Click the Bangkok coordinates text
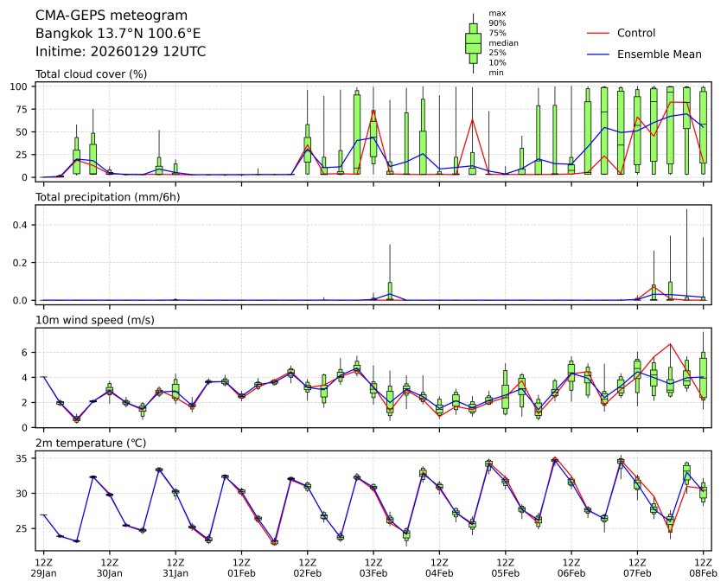727x588 pixels. (x=118, y=34)
